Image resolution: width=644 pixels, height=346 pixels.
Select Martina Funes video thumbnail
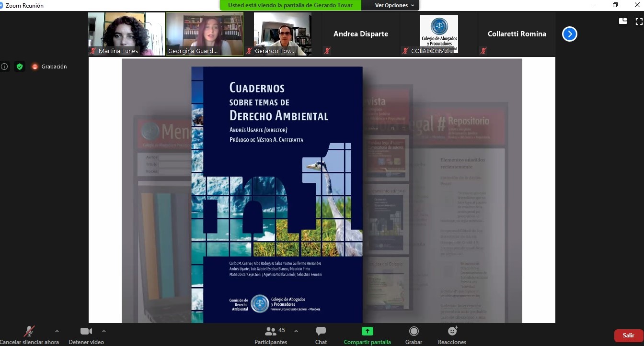point(126,33)
